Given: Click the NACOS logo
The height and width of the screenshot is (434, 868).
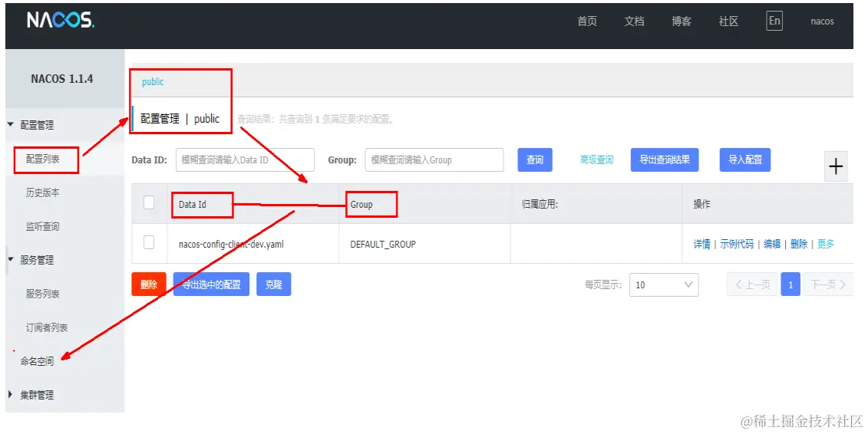Looking at the screenshot, I should point(61,21).
